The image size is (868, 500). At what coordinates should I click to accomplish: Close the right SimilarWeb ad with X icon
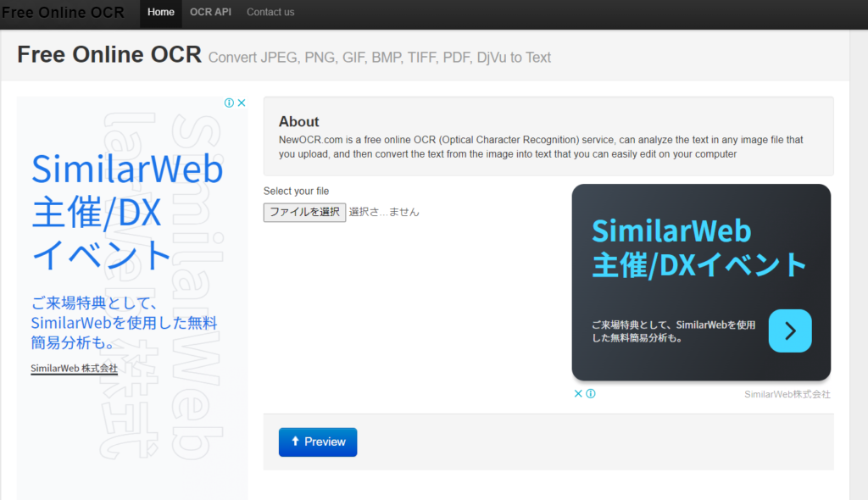point(578,394)
